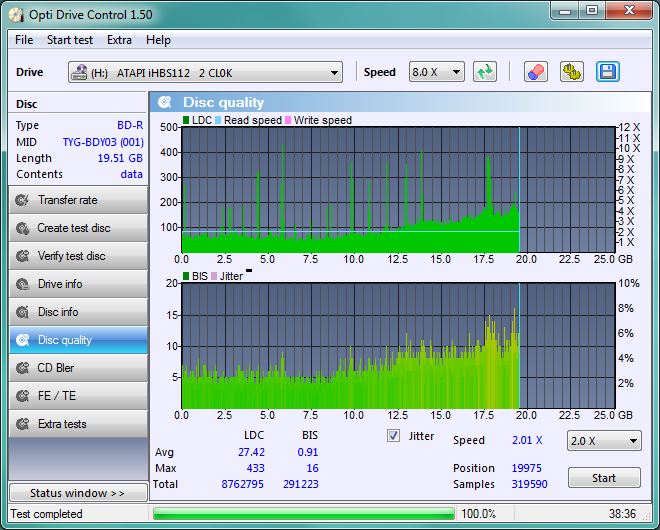Click the purple Jitter legend swatch
The width and height of the screenshot is (660, 530).
214,276
